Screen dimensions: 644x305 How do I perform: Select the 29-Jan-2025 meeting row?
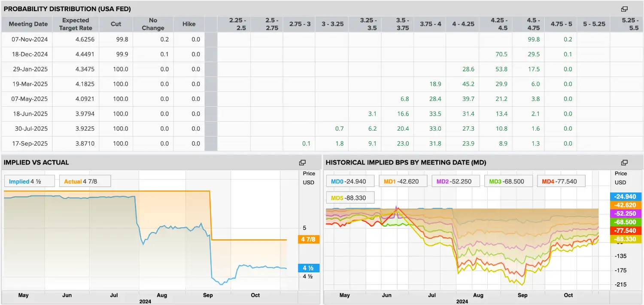pyautogui.click(x=322, y=69)
